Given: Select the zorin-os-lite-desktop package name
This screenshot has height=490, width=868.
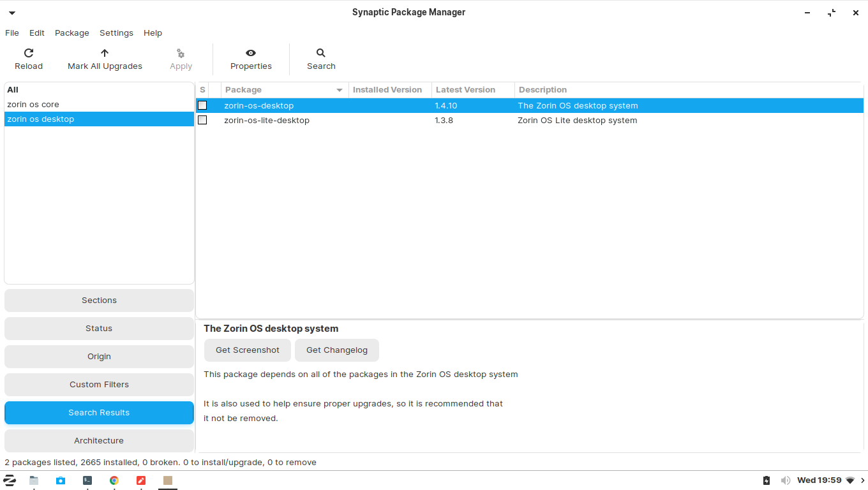Looking at the screenshot, I should tap(267, 121).
